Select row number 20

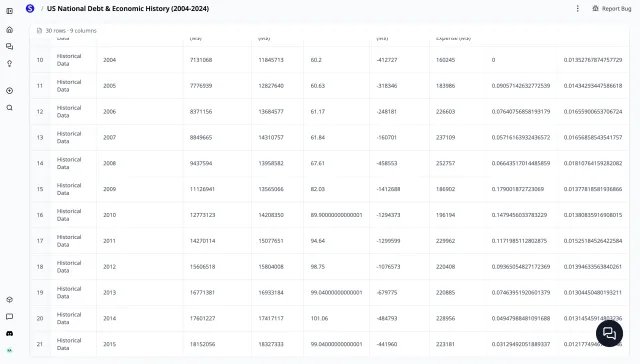[40, 318]
